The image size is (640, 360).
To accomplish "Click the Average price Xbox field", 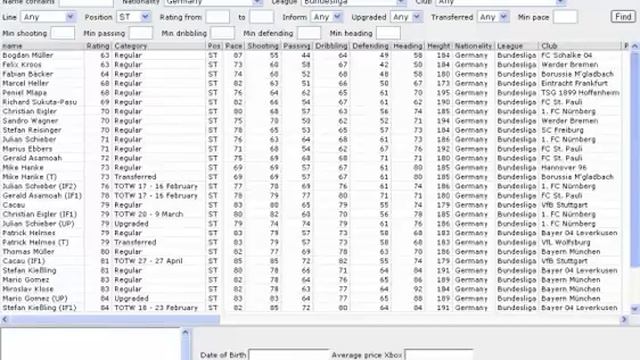I will [439, 355].
